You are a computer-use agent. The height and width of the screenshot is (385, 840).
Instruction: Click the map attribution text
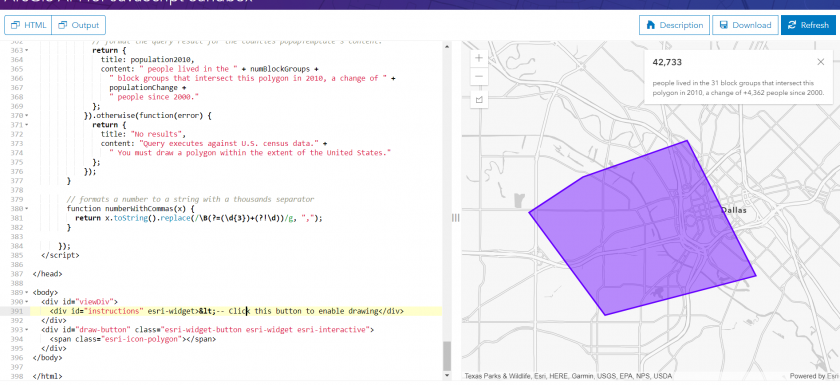[568, 376]
